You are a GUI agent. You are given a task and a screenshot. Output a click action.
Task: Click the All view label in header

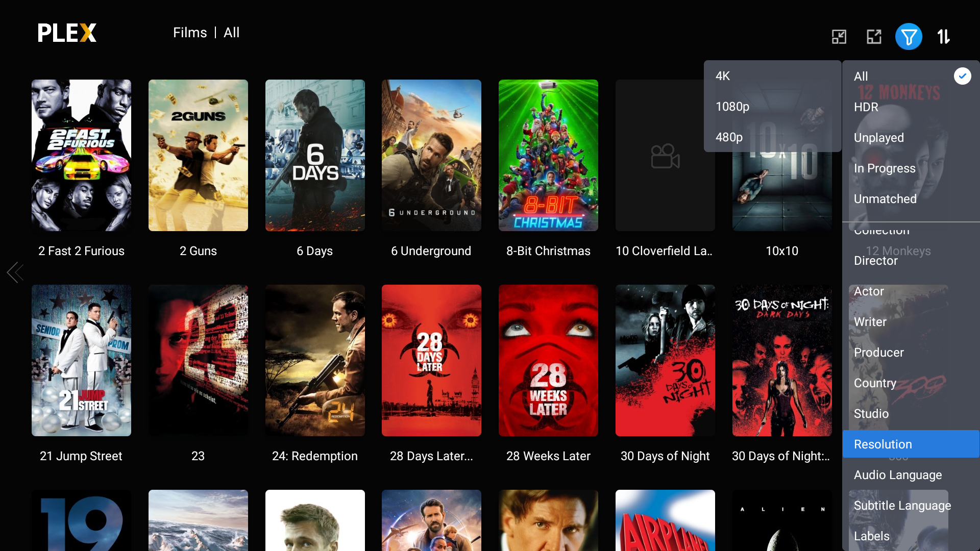[231, 33]
